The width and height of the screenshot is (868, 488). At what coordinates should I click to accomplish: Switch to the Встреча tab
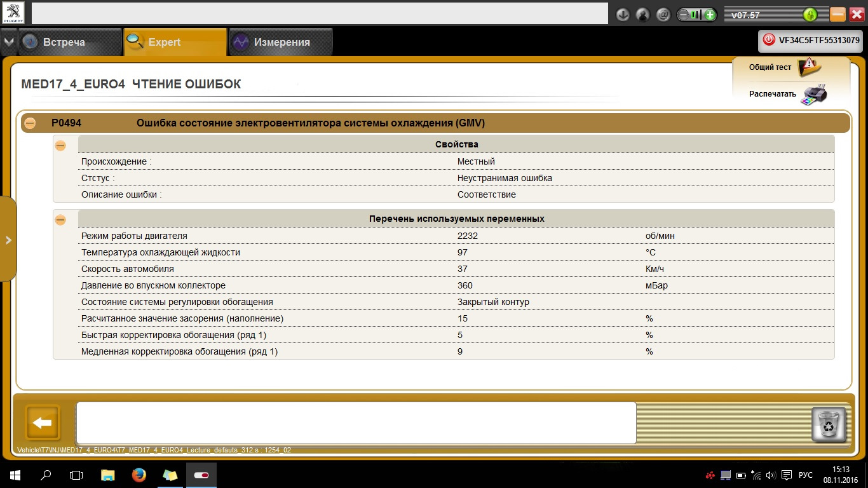(70, 42)
